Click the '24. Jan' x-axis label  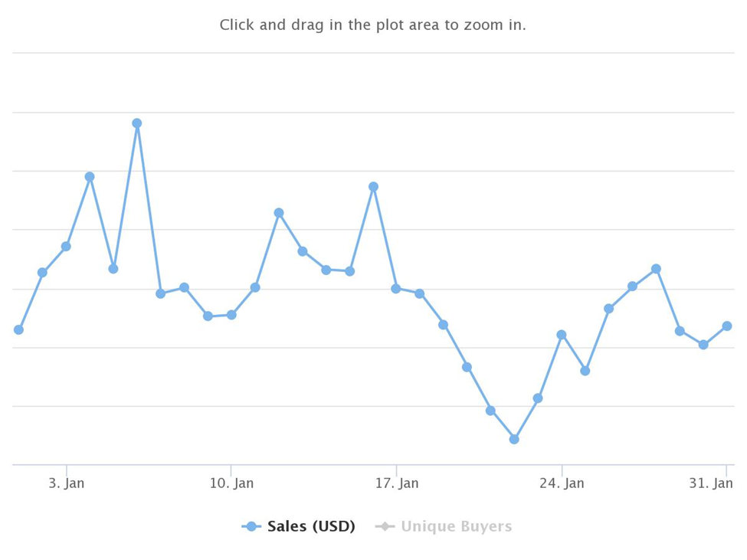pyautogui.click(x=562, y=483)
